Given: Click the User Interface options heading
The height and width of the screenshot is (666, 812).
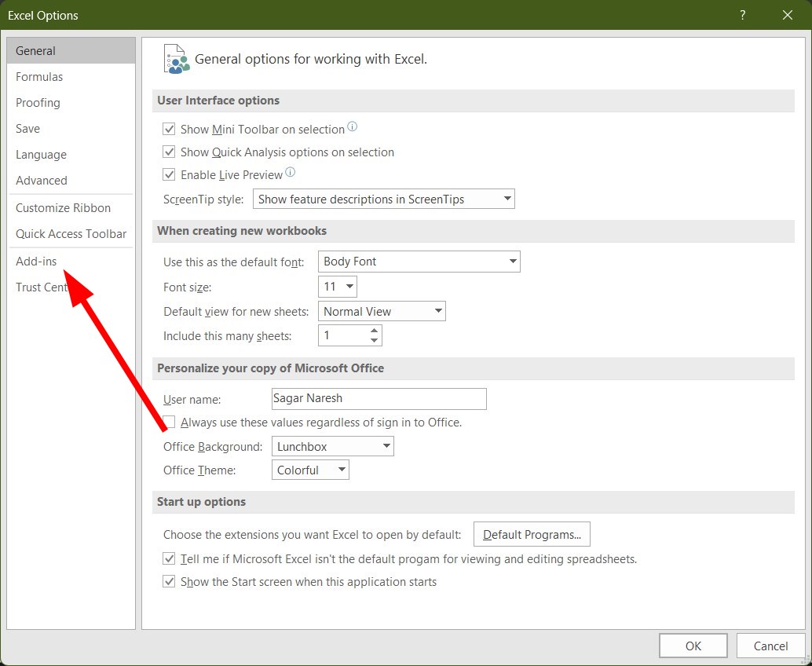Looking at the screenshot, I should (218, 101).
